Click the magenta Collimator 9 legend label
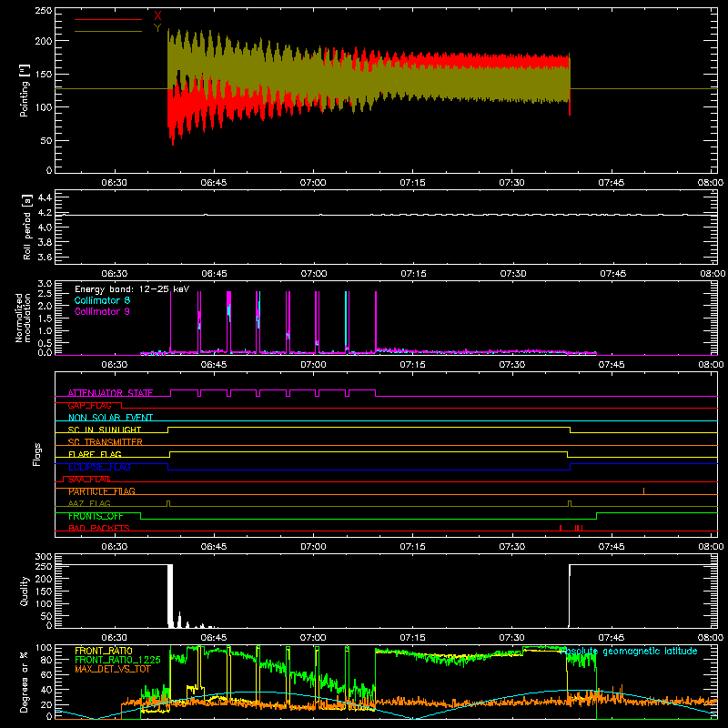This screenshot has height=728, width=728. 102,311
